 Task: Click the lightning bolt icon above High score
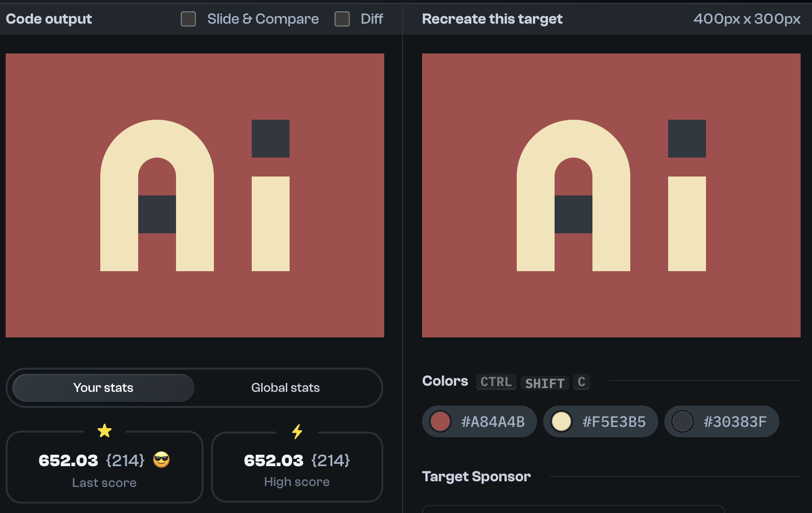click(x=297, y=431)
